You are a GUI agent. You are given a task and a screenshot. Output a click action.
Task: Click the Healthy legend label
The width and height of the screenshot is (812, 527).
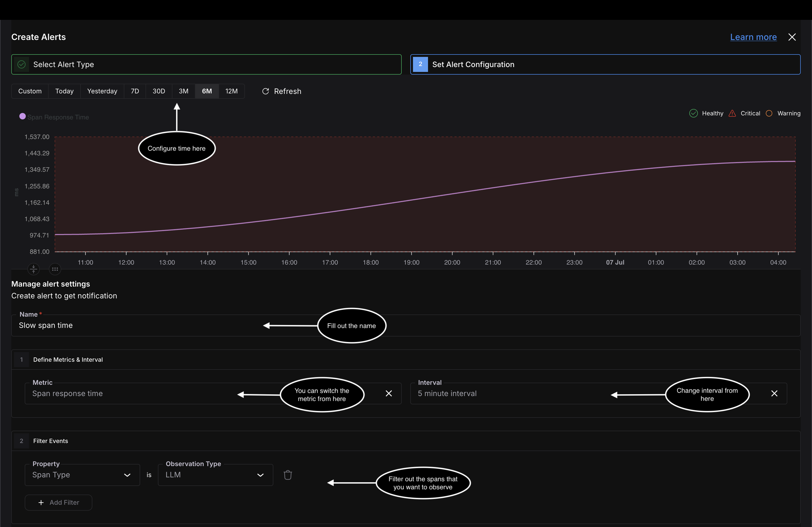point(712,114)
